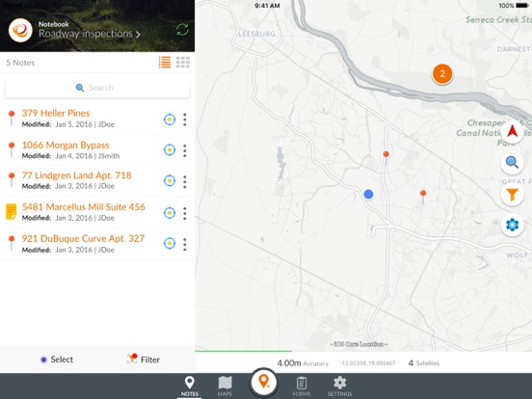Tap the Select button
The width and height of the screenshot is (532, 399).
[57, 359]
